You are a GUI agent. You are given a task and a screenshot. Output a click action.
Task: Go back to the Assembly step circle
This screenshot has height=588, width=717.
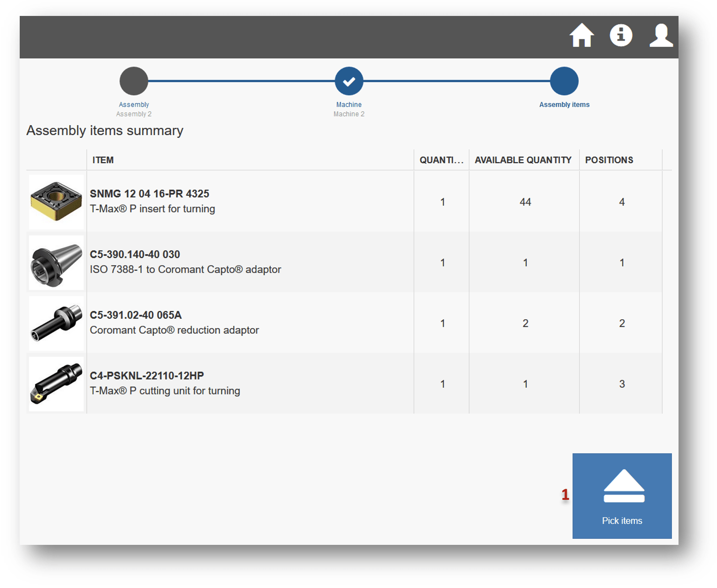(x=134, y=81)
